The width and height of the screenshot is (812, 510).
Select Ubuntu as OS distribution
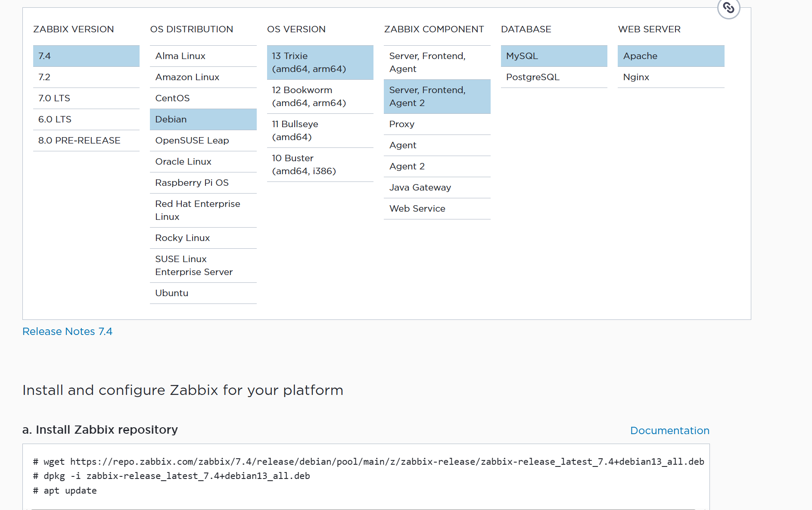pos(203,293)
